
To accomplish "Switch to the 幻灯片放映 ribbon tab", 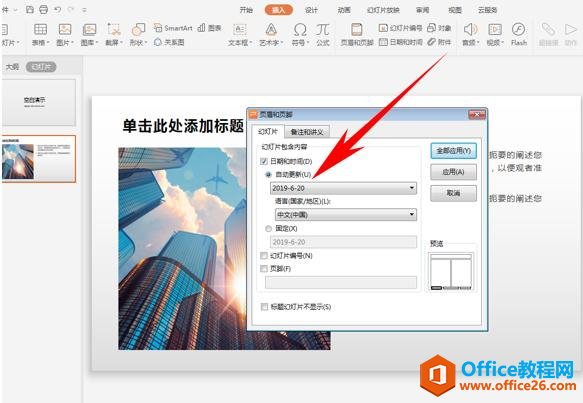I will pyautogui.click(x=383, y=10).
